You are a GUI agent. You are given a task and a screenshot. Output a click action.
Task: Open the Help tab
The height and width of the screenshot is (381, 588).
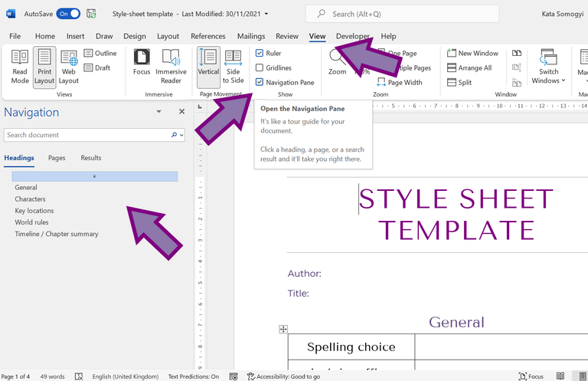click(388, 36)
